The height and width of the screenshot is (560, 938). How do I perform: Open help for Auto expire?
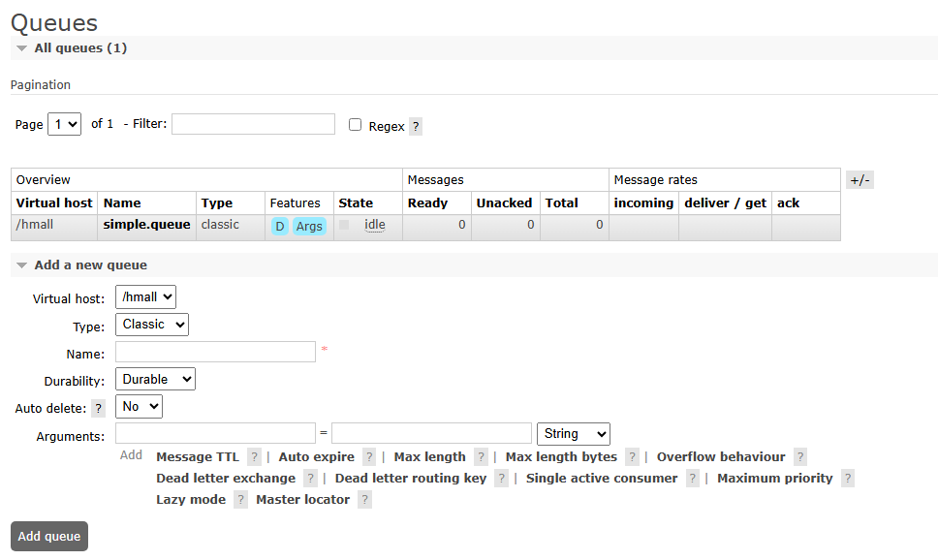click(369, 457)
